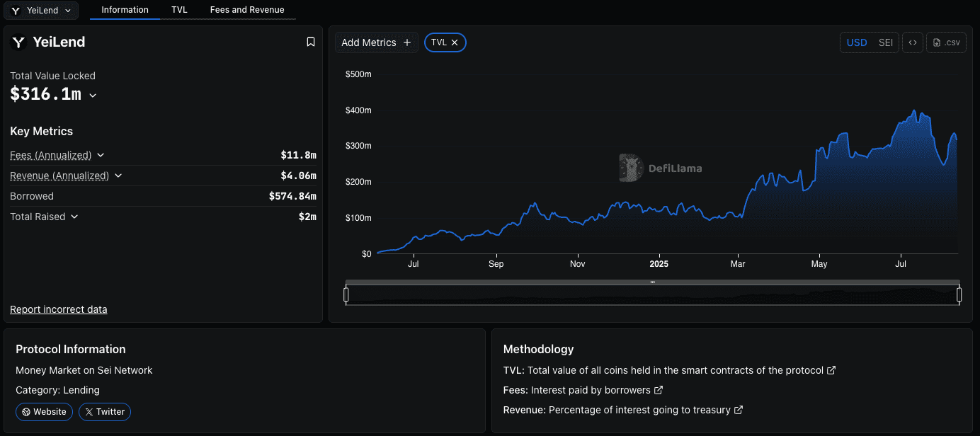Click the left handle of chart range slider
The width and height of the screenshot is (980, 436).
point(346,294)
